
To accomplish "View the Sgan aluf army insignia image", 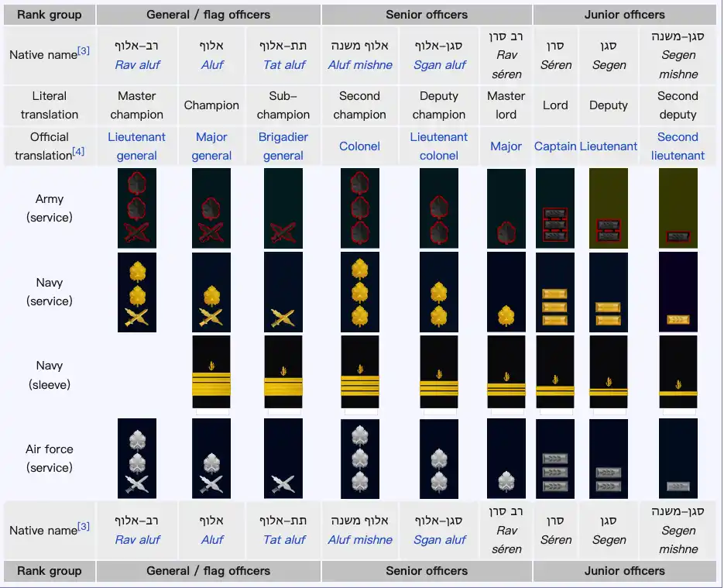I will [x=439, y=208].
